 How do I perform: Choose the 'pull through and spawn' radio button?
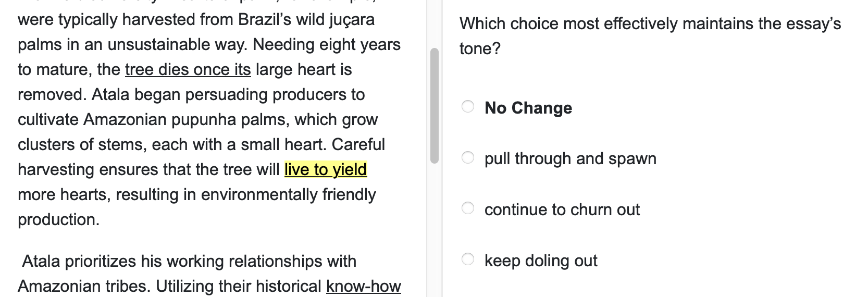click(468, 157)
